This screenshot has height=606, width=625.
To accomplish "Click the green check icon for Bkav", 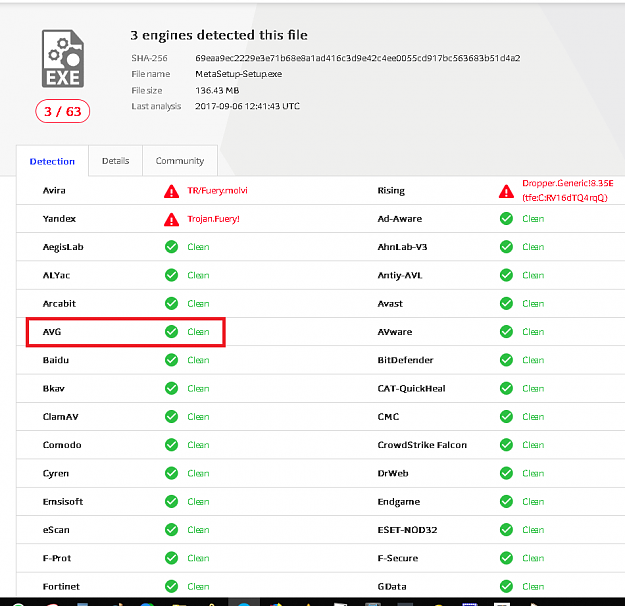I will [x=171, y=388].
